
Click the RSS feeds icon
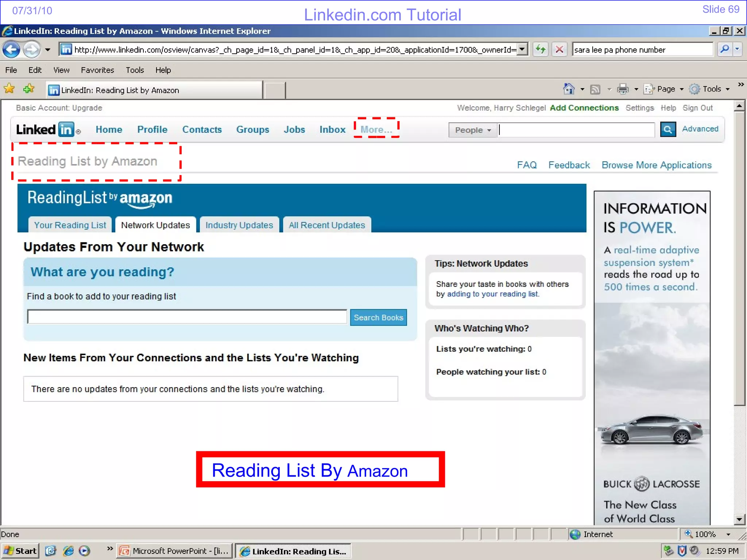(x=595, y=89)
